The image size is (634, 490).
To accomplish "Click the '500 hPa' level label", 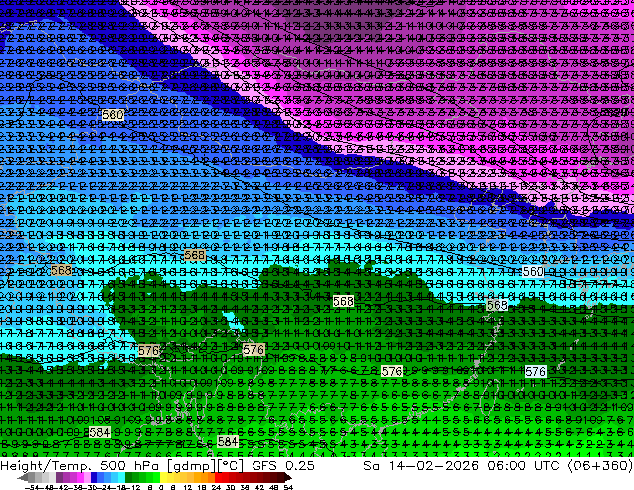I will point(131,466).
